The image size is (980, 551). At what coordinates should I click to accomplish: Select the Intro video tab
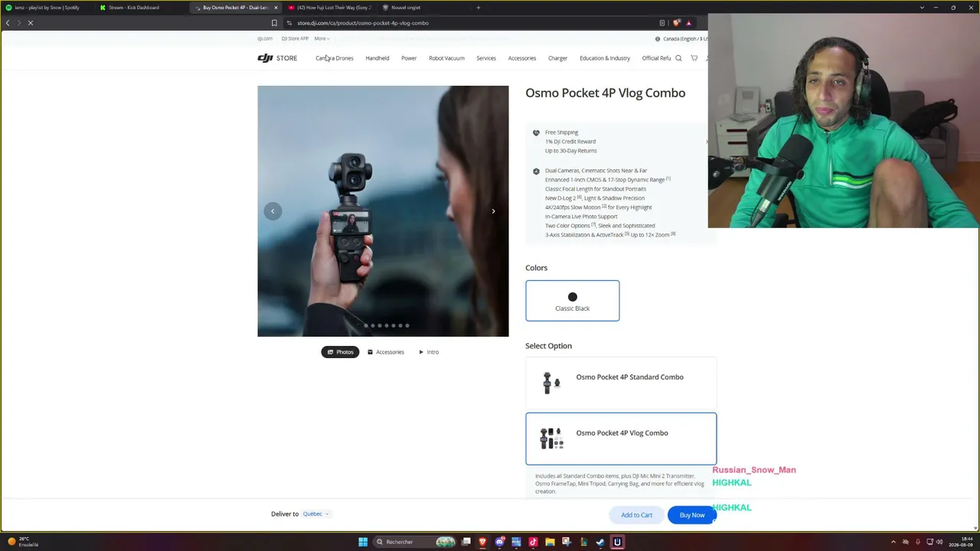[x=429, y=352]
